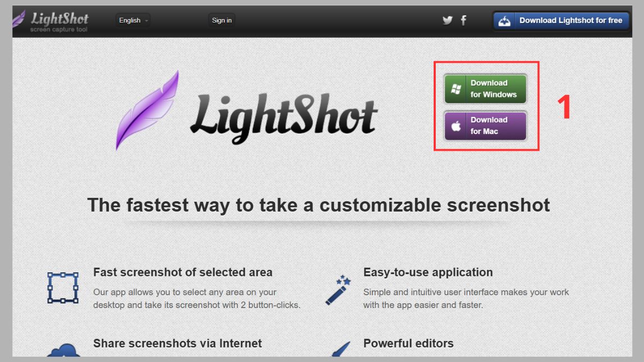This screenshot has width=644, height=362.
Task: Click Download for Windows button
Action: coord(485,88)
